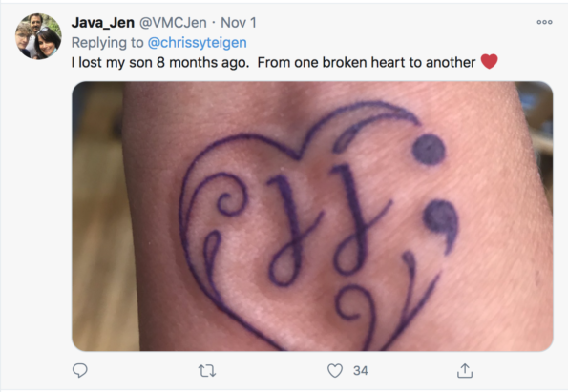
Task: Click the blurred background at photo's left edge
Action: pos(97,217)
